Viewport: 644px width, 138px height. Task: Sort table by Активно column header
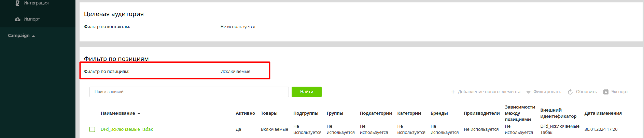[245, 113]
